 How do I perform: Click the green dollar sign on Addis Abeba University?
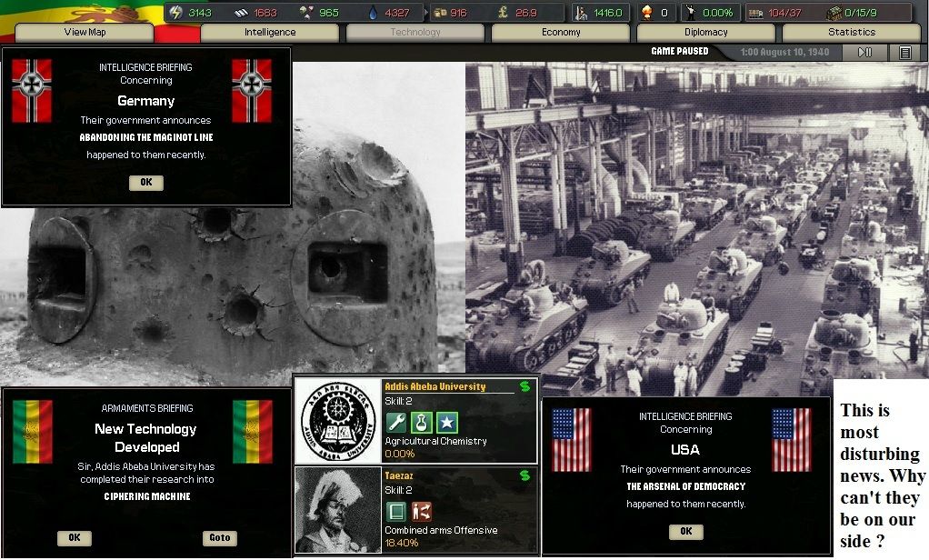pyautogui.click(x=524, y=386)
